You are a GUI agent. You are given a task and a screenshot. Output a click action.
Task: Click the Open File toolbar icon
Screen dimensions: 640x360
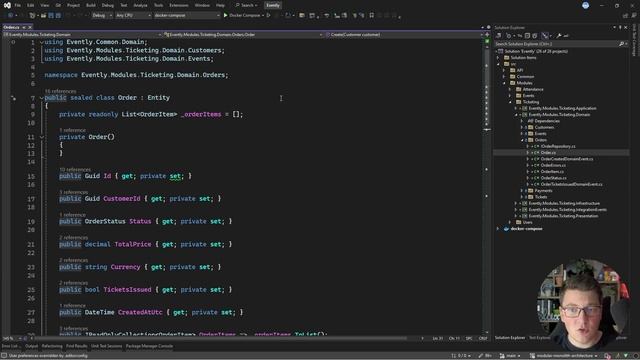(x=43, y=16)
